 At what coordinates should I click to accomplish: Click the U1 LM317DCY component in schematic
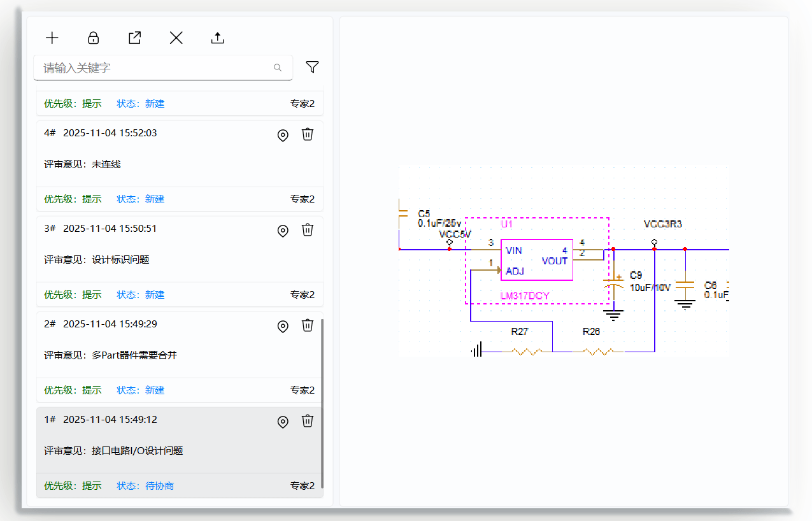tap(536, 260)
